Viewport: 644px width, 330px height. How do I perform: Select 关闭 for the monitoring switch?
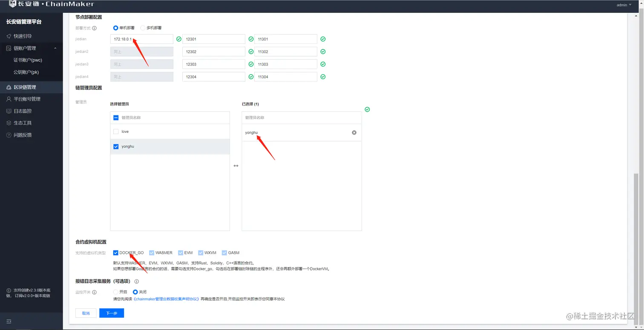click(x=135, y=292)
